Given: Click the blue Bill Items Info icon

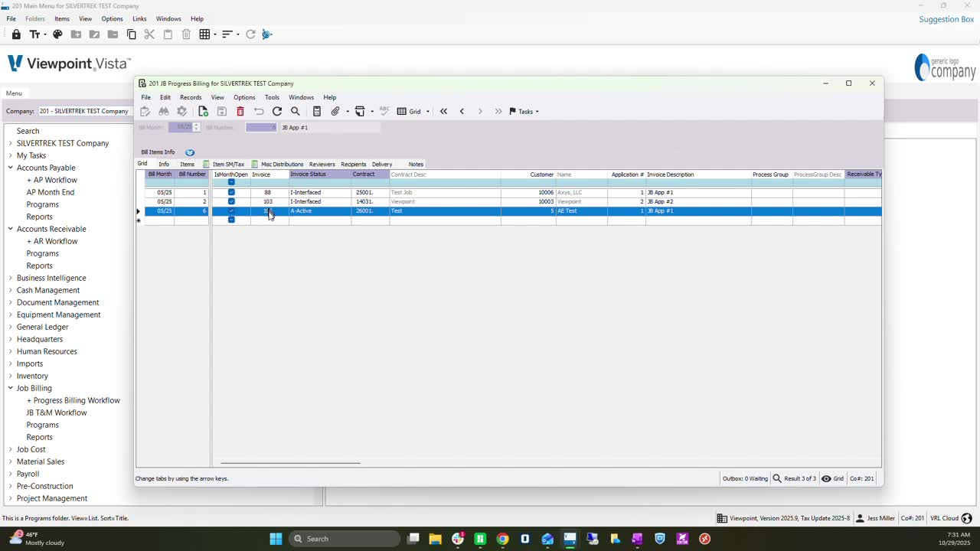Looking at the screenshot, I should pyautogui.click(x=190, y=152).
